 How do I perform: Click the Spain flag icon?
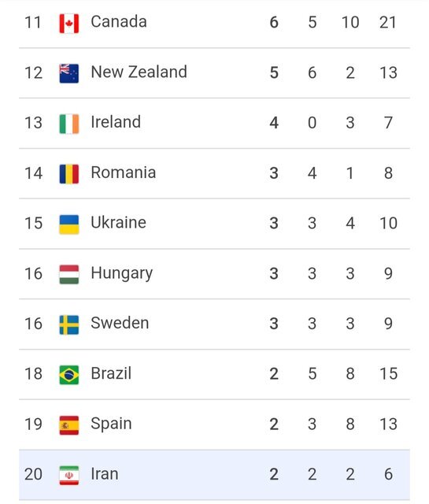tap(69, 425)
